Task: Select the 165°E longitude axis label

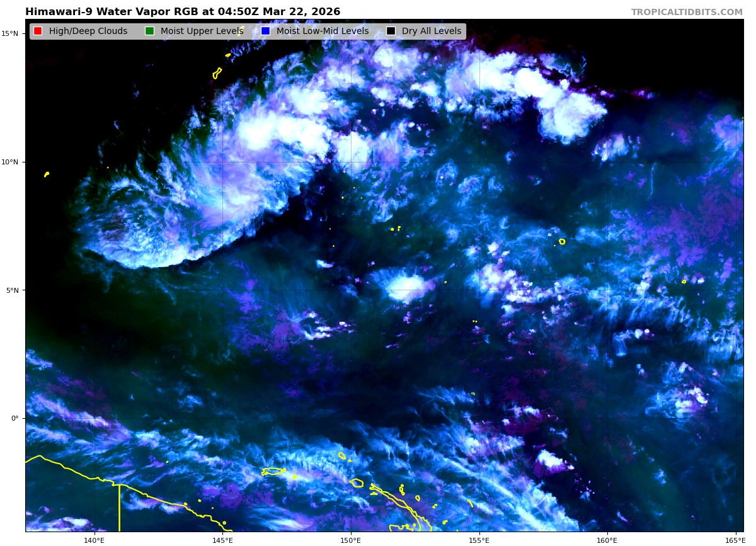Action: pos(735,540)
